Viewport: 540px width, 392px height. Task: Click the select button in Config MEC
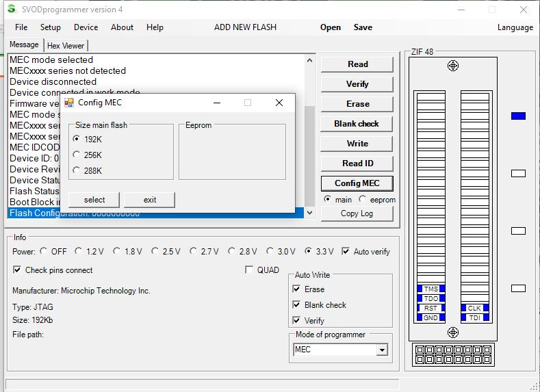point(94,200)
